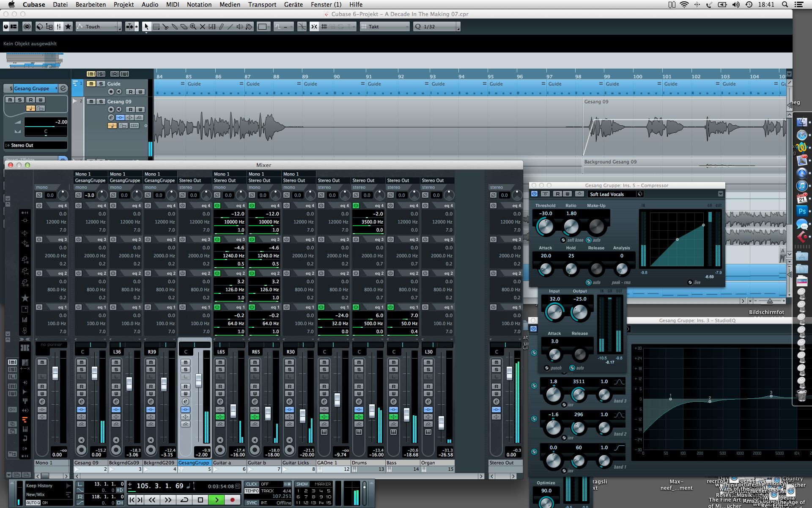
Task: Toggle StudioEQ band 3 power
Action: tap(534, 386)
